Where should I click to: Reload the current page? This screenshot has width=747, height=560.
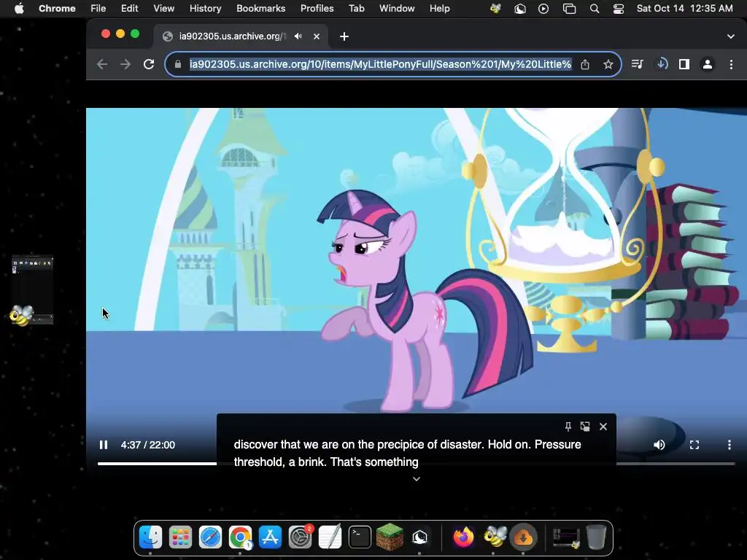[149, 64]
